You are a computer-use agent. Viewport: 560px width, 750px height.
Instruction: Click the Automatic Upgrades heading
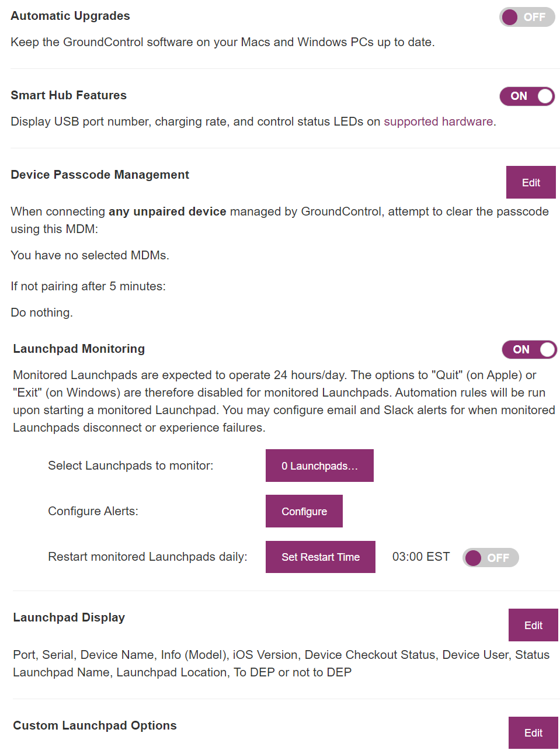tap(70, 16)
